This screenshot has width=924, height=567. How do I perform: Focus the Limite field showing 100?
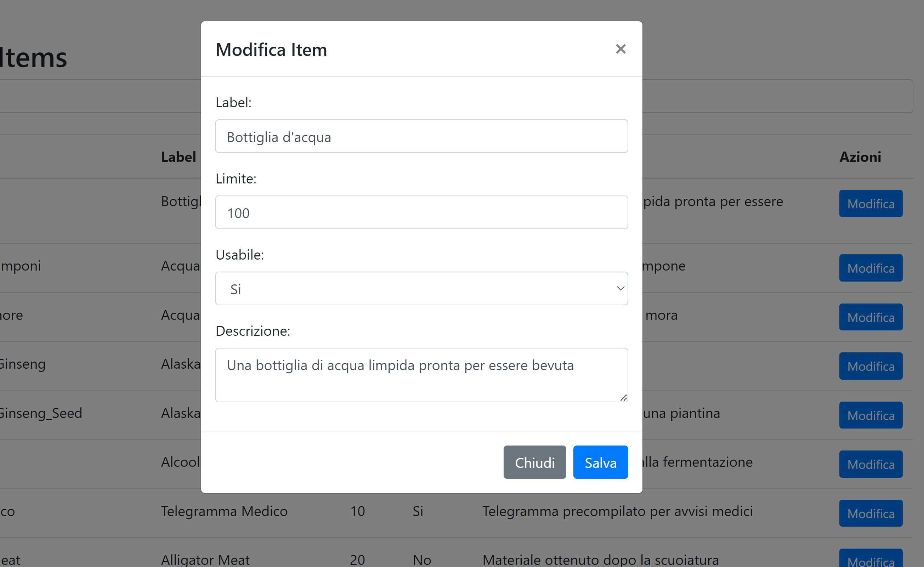tap(421, 212)
